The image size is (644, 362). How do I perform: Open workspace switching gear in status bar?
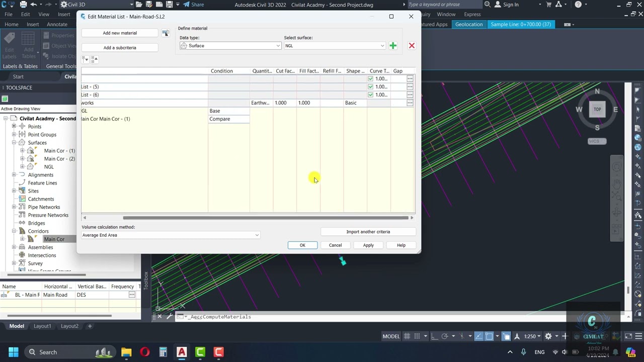(548, 336)
